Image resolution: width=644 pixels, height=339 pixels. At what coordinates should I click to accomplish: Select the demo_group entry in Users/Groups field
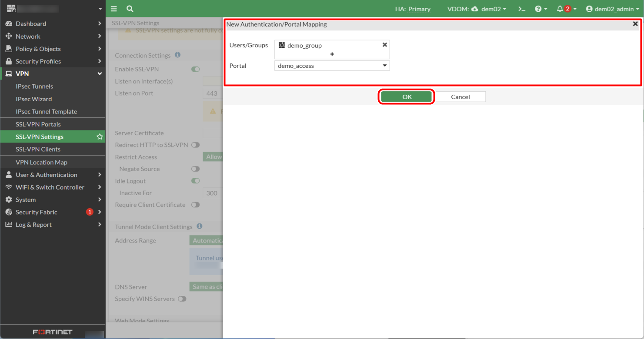pyautogui.click(x=304, y=45)
